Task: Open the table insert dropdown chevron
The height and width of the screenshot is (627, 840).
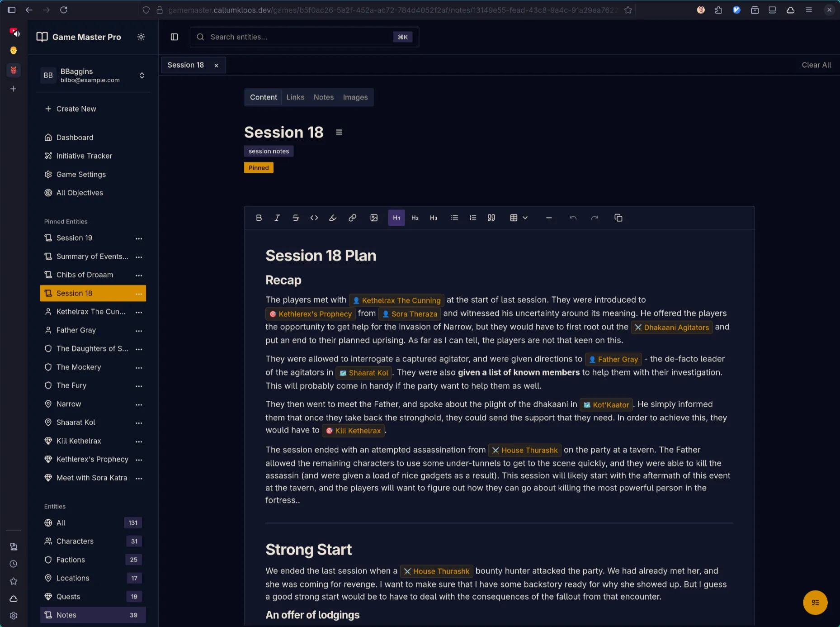Action: (525, 218)
